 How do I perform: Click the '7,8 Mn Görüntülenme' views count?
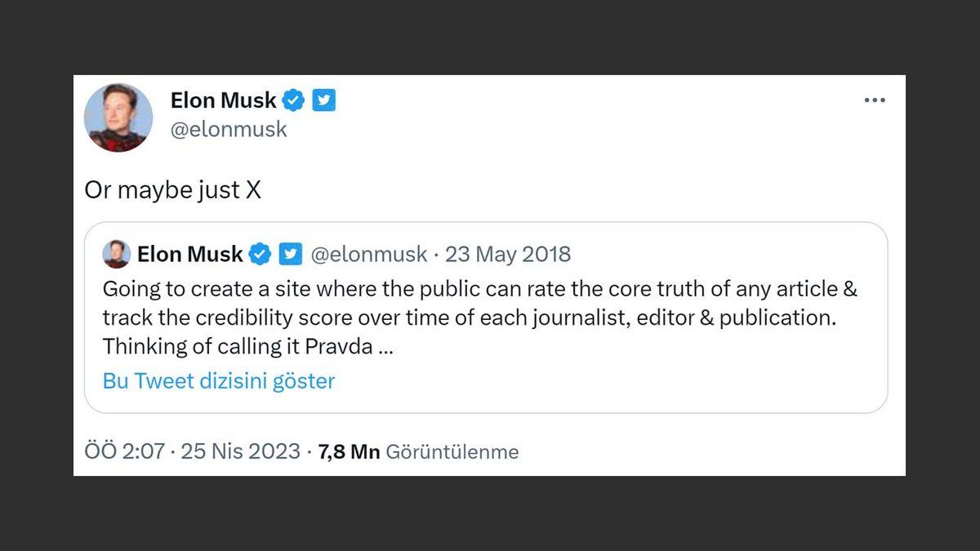[419, 451]
